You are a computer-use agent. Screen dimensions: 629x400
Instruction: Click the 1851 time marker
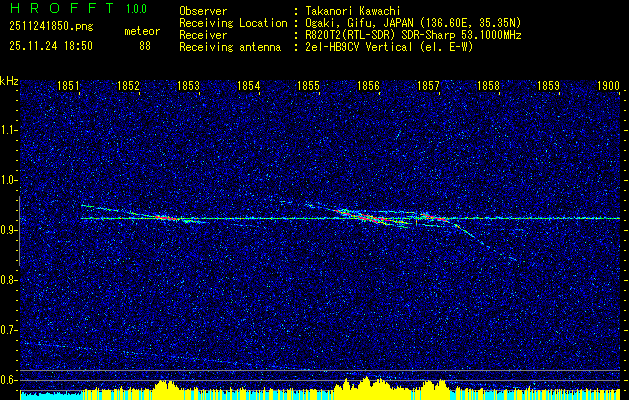(68, 85)
